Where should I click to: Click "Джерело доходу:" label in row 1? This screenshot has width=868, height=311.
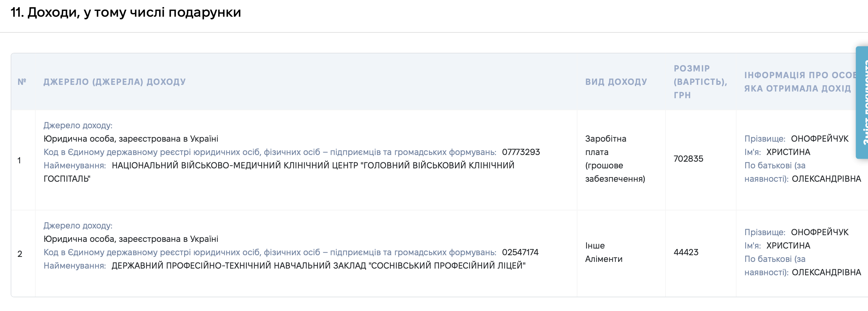(x=78, y=126)
